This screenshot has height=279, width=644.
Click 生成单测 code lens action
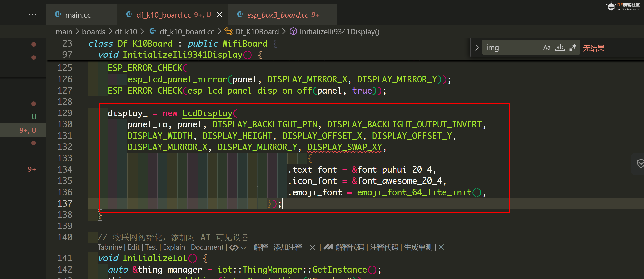(418, 247)
